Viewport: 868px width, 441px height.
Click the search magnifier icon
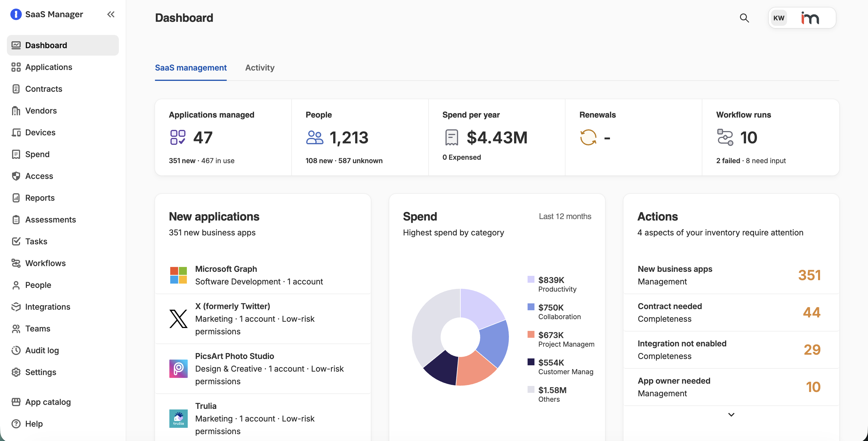(744, 18)
